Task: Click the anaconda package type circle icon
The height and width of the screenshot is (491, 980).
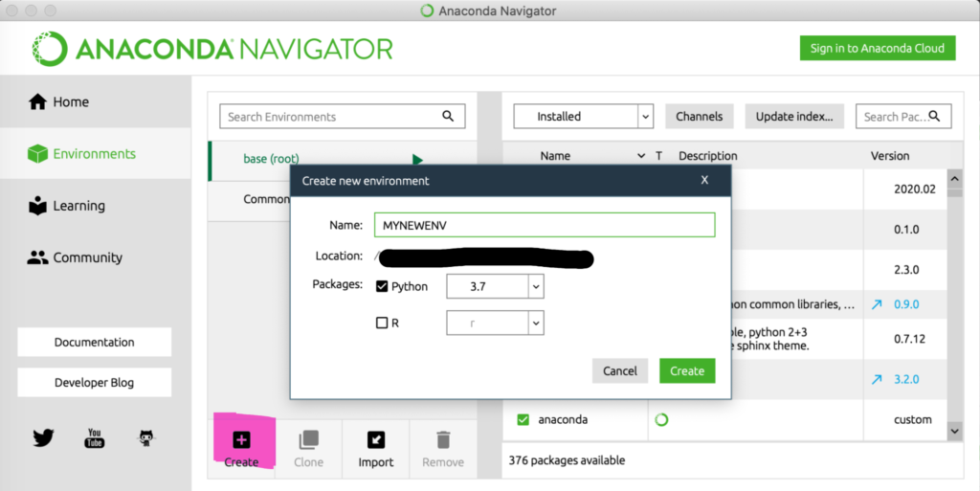Action: (661, 420)
